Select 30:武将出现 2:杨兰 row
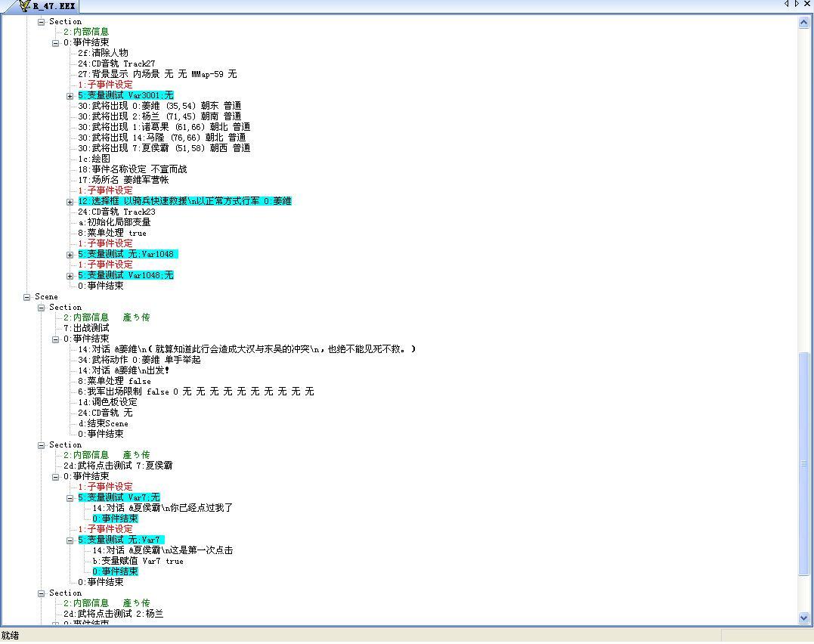 click(159, 116)
